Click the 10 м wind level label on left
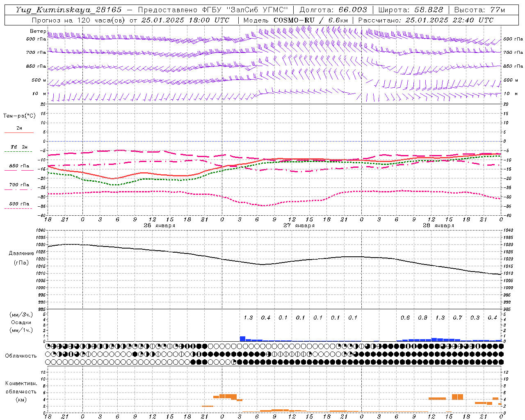525x420 pixels. pos(39,94)
